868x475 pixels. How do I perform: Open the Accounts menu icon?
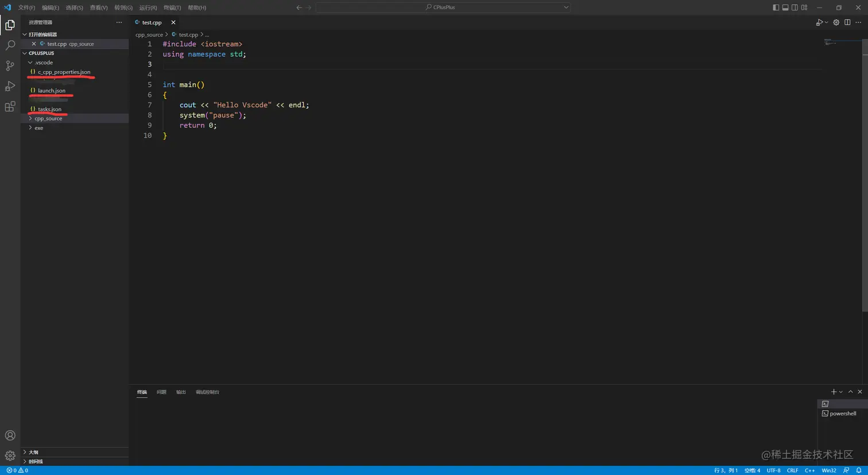point(10,435)
